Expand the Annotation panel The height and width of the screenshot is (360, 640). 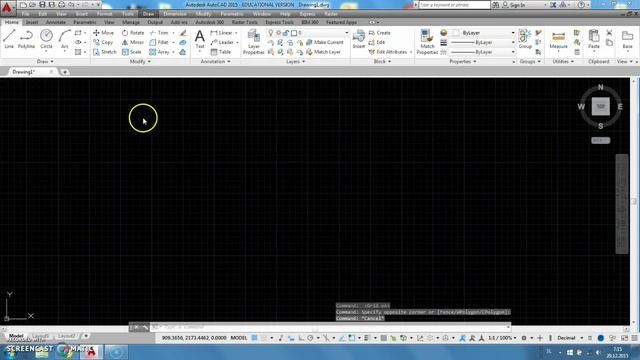point(216,62)
